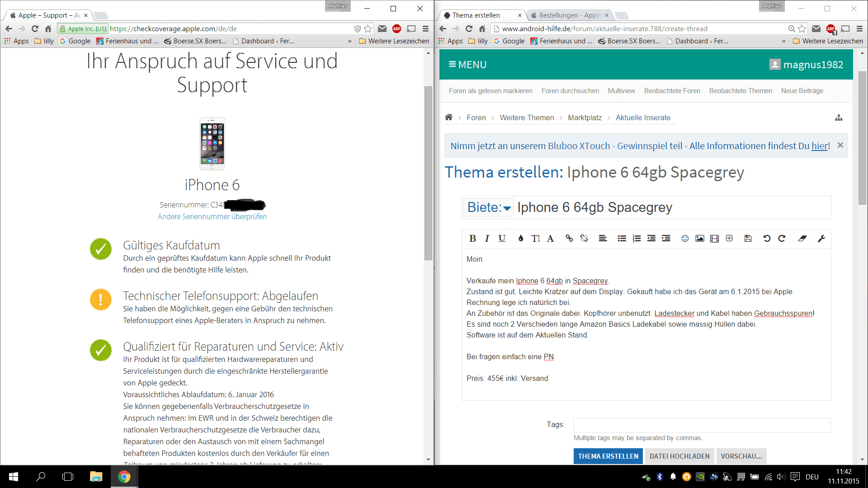Underline the selected text in the editor
The height and width of the screenshot is (488, 868).
(x=502, y=239)
